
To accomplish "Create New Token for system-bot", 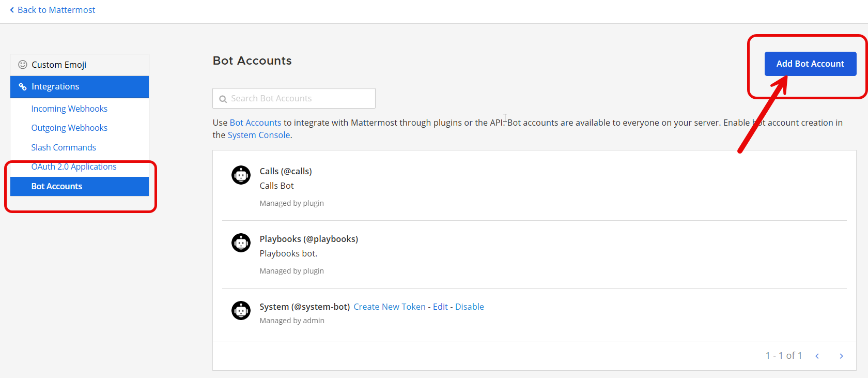I will [x=390, y=307].
